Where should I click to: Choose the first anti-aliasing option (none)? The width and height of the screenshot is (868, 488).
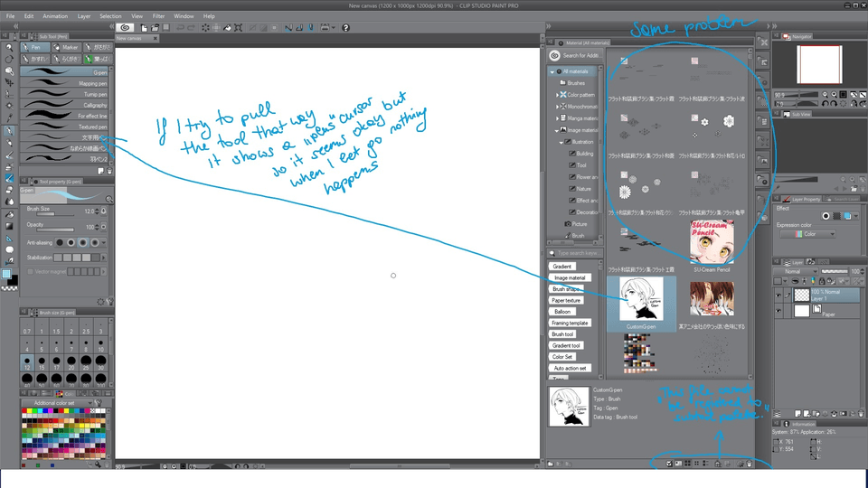[x=60, y=242]
